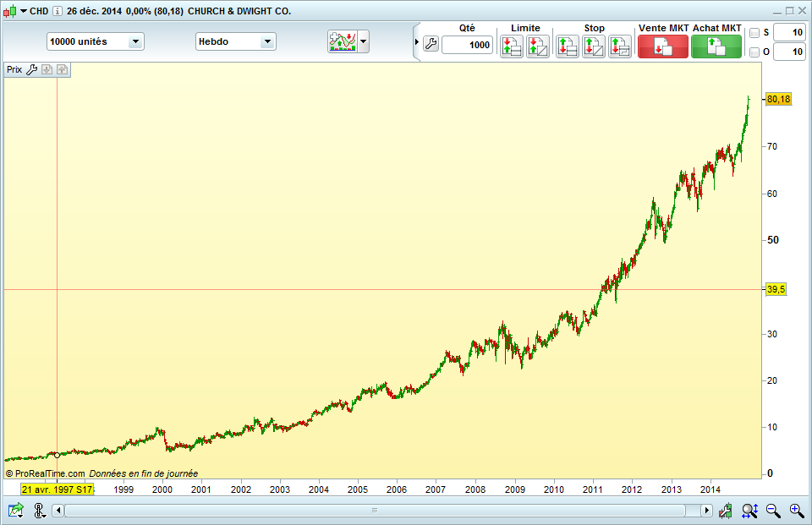Enable the S checkbox
This screenshot has height=525, width=812.
coord(754,33)
